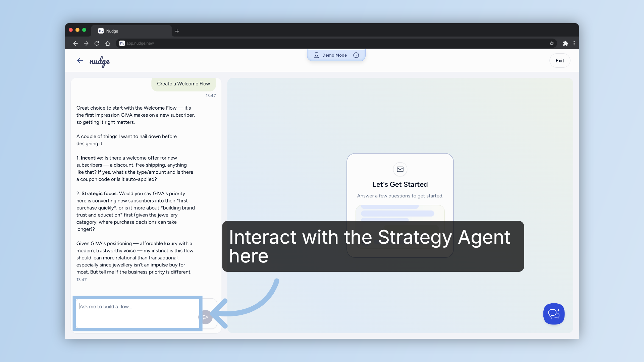Image resolution: width=644 pixels, height=362 pixels.
Task: Click the 'Strategic focus:' question text
Action: tap(100, 193)
